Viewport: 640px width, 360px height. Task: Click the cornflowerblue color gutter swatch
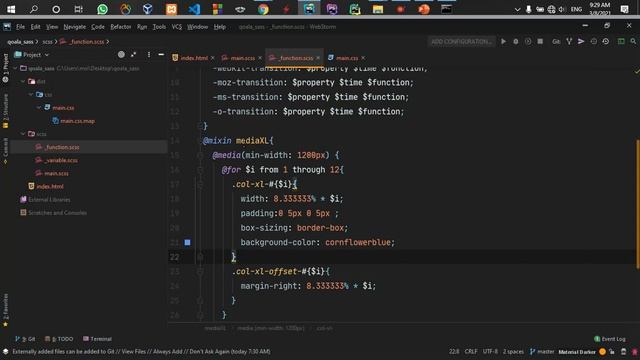pos(187,242)
